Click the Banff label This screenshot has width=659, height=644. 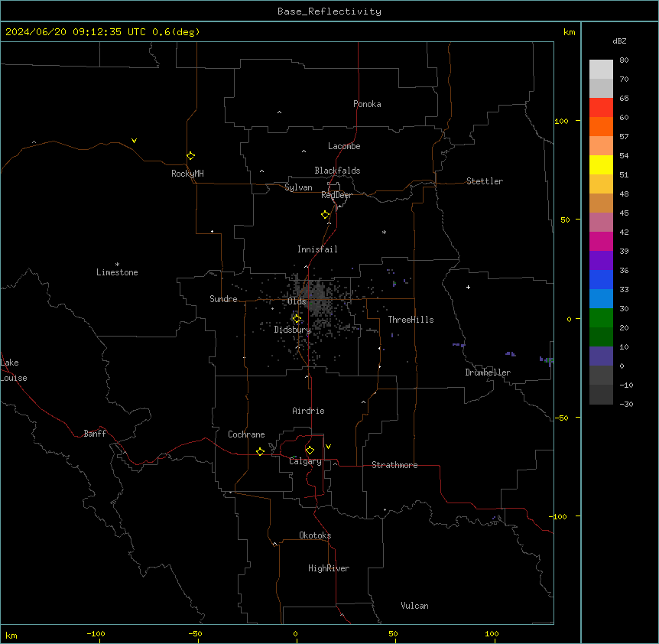[95, 434]
